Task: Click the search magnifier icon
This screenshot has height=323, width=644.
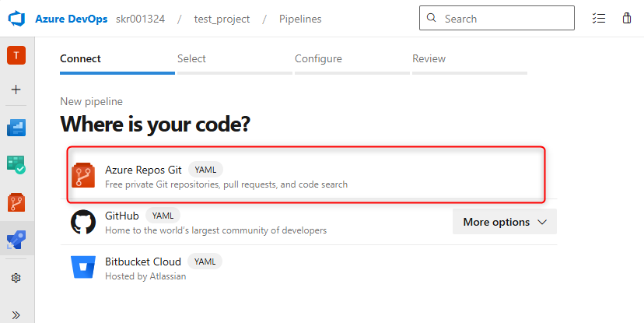Action: pyautogui.click(x=431, y=18)
